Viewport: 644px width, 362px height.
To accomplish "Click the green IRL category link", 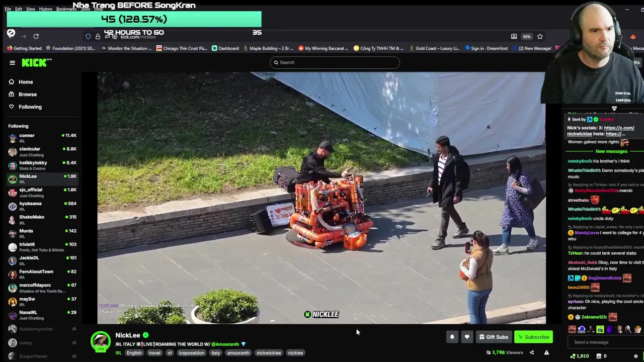I will pyautogui.click(x=119, y=353).
